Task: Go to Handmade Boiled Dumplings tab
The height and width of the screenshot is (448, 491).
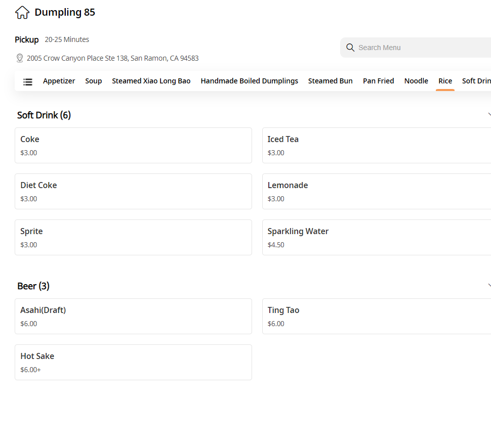Action: pos(249,81)
